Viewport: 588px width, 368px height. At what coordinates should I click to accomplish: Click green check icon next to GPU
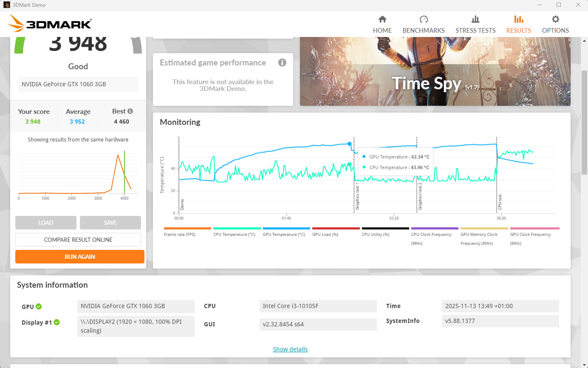click(x=39, y=306)
